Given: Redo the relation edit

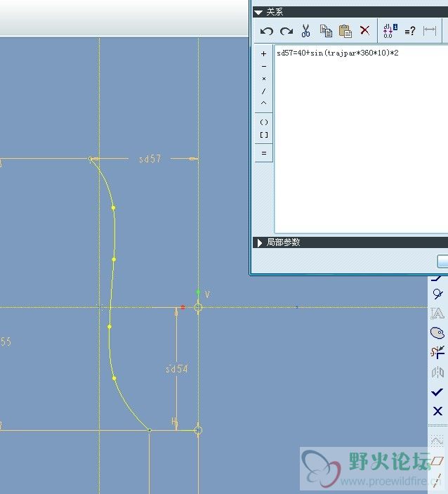Looking at the screenshot, I should pyautogui.click(x=286, y=31).
